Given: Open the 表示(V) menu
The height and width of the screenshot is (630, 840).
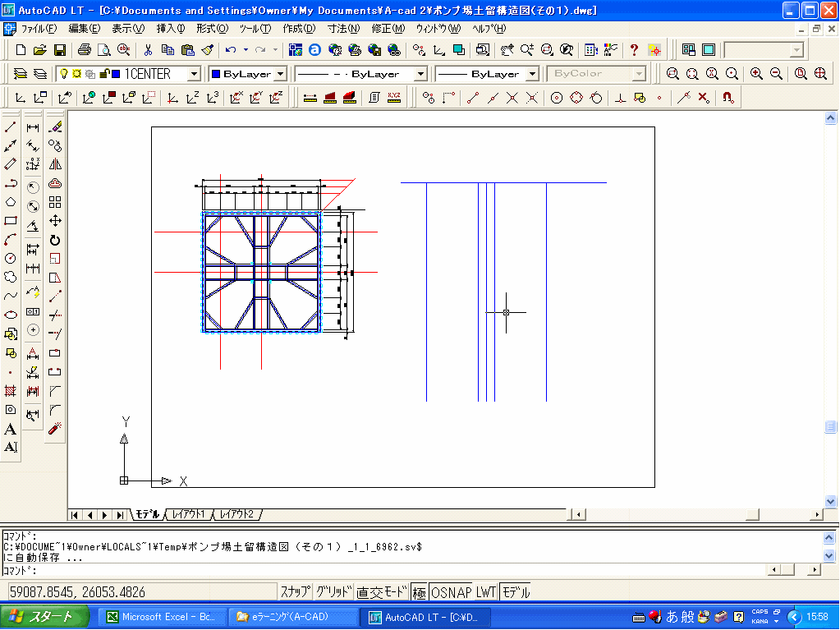Looking at the screenshot, I should [x=128, y=29].
